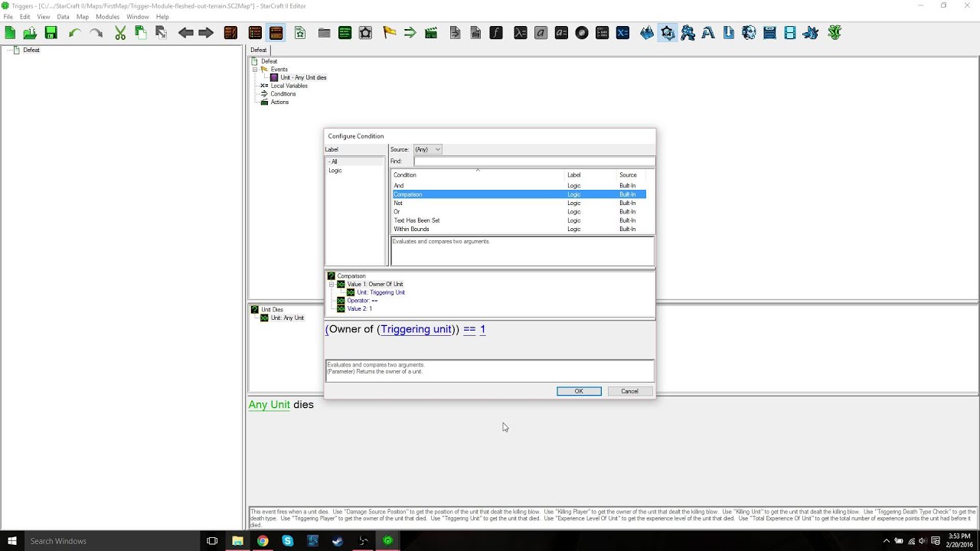Click the Redo arrow icon
Image resolution: width=980 pixels, height=551 pixels.
[x=96, y=33]
